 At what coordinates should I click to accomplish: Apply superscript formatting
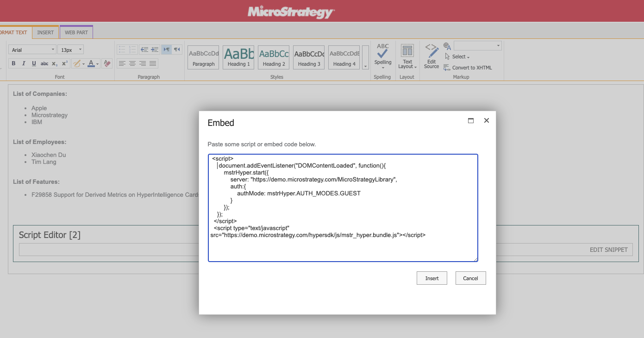point(65,63)
